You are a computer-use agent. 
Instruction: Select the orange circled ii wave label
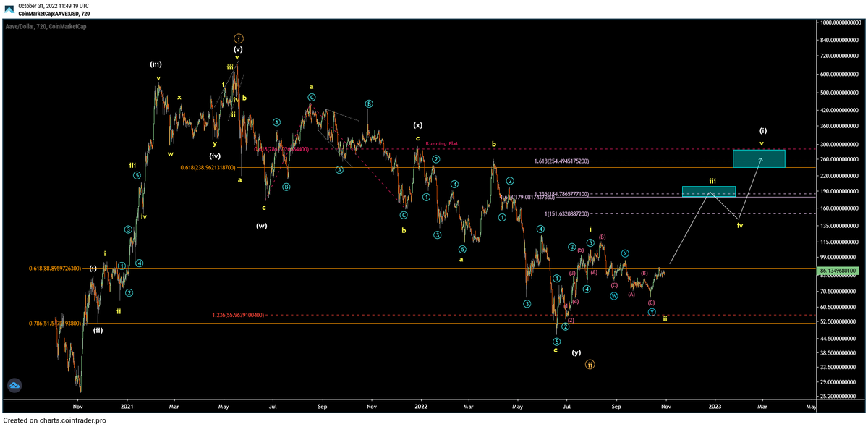tap(590, 365)
